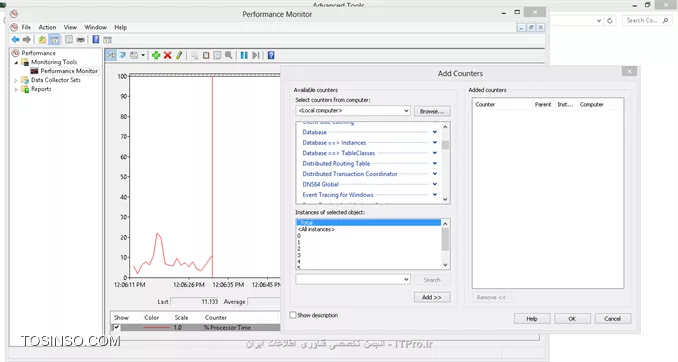678x362 pixels.
Task: Click the Up One Level folder icon
Action: 42,40
